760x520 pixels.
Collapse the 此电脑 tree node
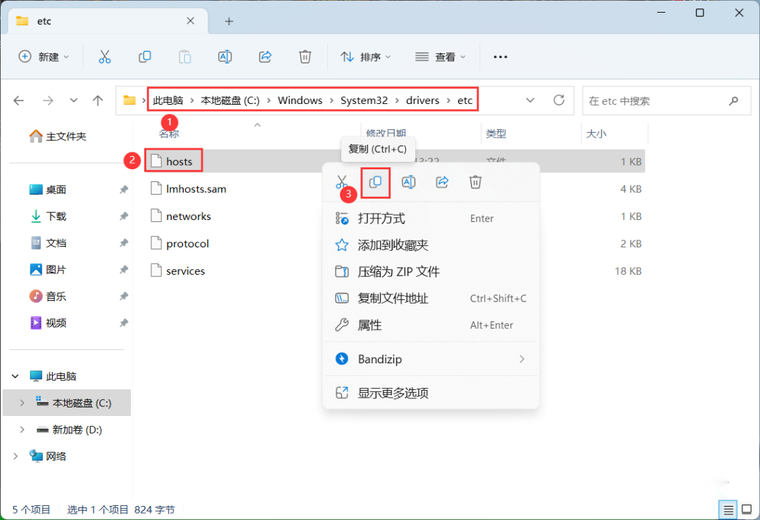[x=15, y=376]
